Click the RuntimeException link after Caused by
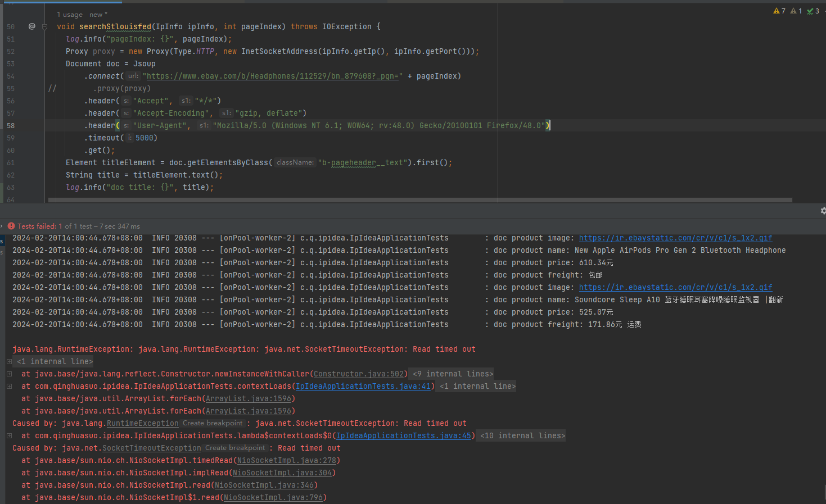The width and height of the screenshot is (826, 504). pyautogui.click(x=142, y=423)
